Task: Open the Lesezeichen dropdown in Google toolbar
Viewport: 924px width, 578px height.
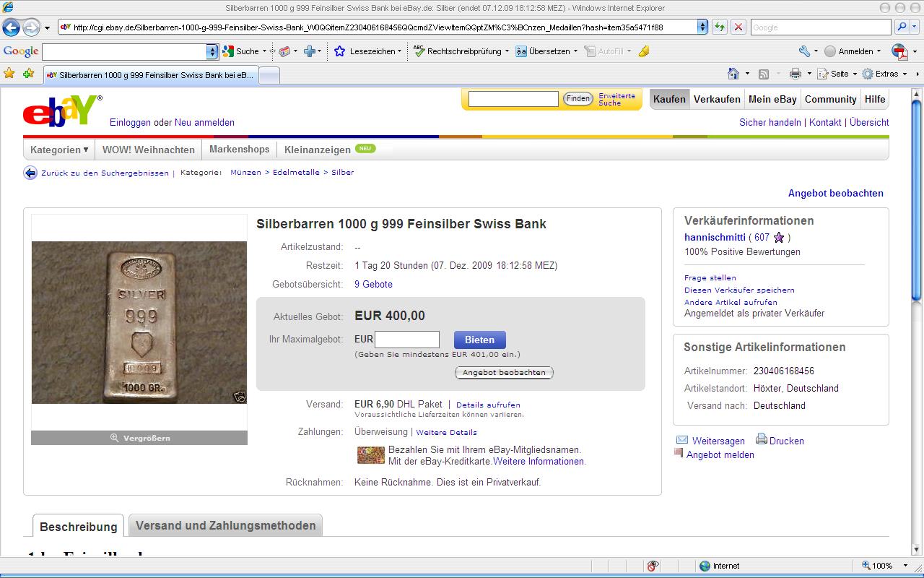Action: coord(369,51)
